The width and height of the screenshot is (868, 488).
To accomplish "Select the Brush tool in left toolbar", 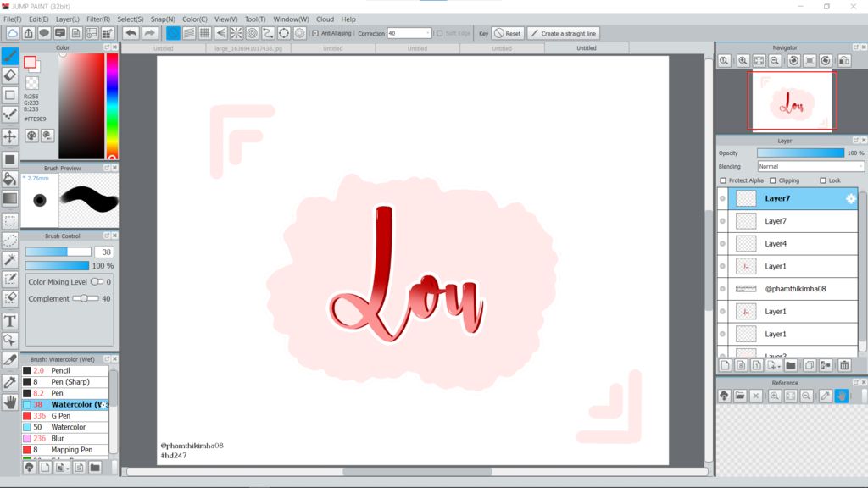I will point(10,56).
